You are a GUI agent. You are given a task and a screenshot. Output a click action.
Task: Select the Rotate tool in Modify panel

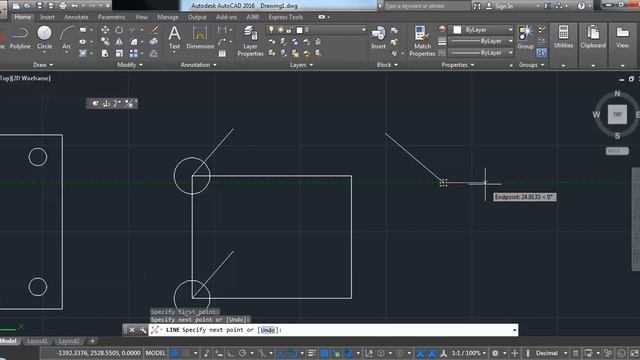[119, 30]
